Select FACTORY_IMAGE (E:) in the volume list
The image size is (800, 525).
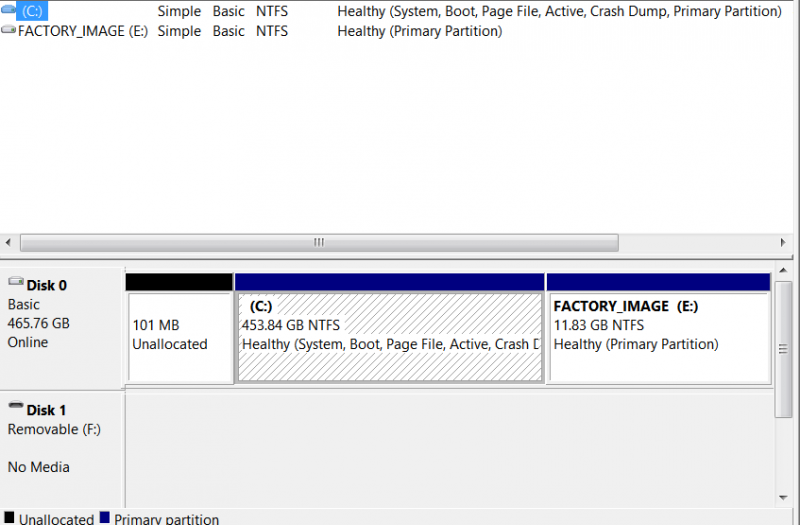pyautogui.click(x=83, y=31)
